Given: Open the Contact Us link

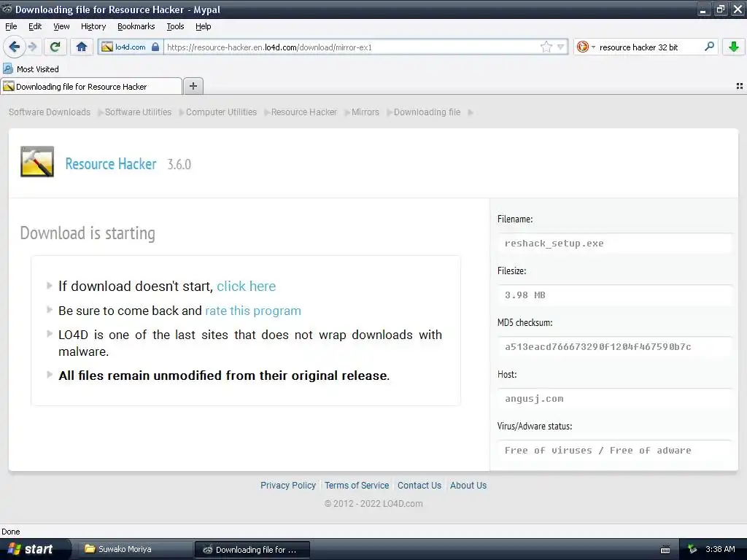Looking at the screenshot, I should (419, 485).
